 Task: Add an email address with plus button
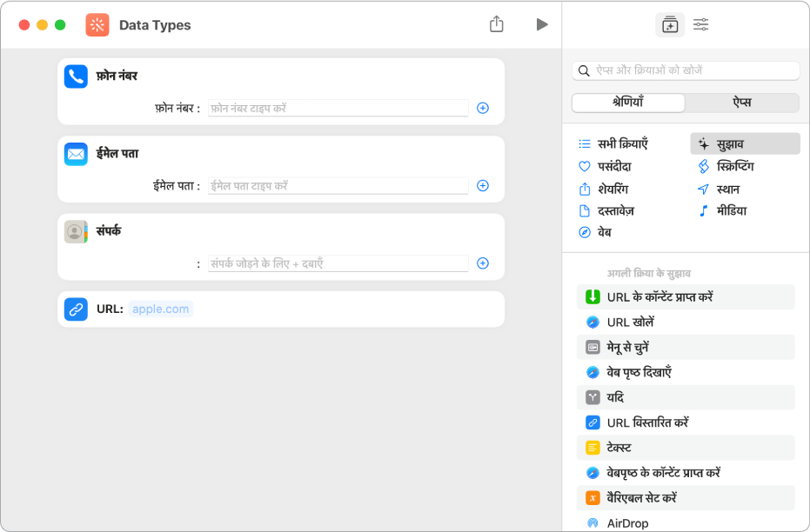pos(483,185)
